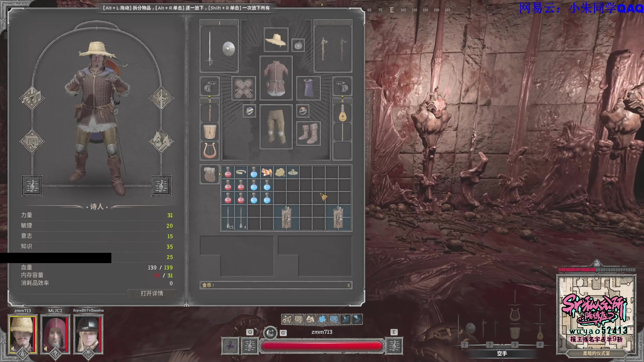Click the leggings equipment slot
This screenshot has height=362, width=644.
click(276, 127)
